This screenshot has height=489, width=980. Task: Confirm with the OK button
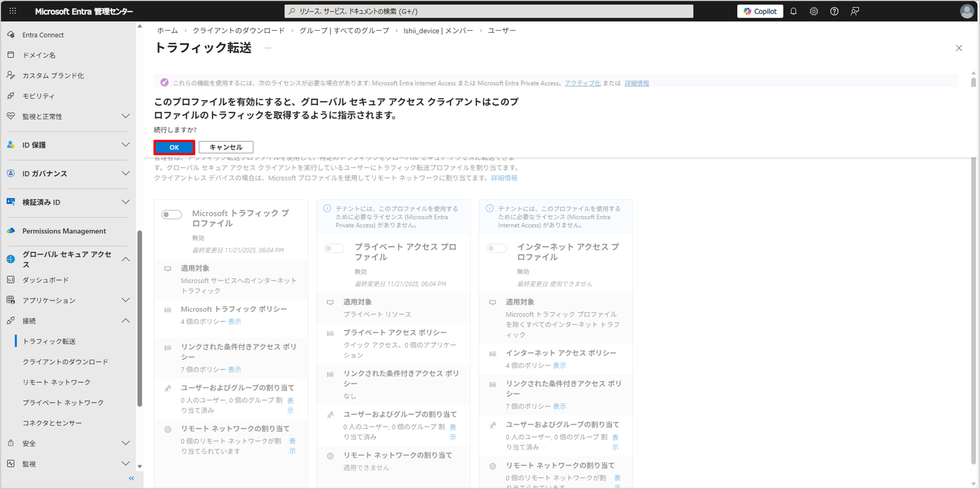(174, 147)
